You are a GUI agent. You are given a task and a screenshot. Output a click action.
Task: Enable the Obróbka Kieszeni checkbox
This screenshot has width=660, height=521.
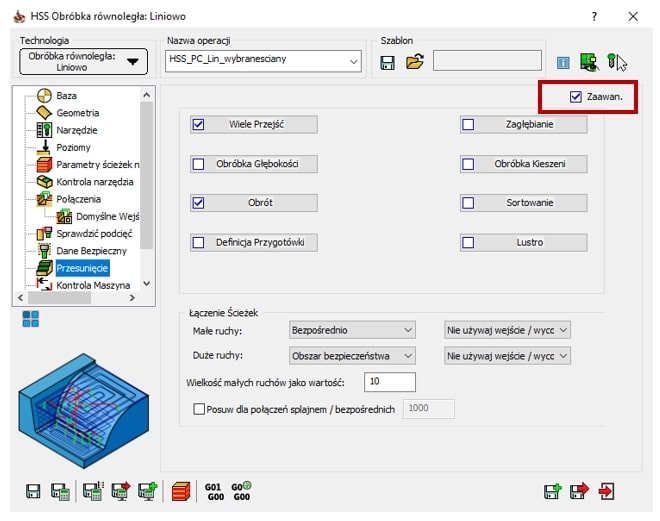point(468,164)
